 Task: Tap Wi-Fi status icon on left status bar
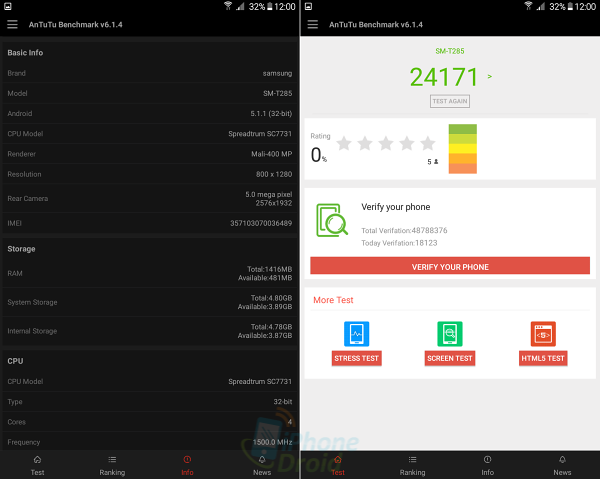click(228, 6)
